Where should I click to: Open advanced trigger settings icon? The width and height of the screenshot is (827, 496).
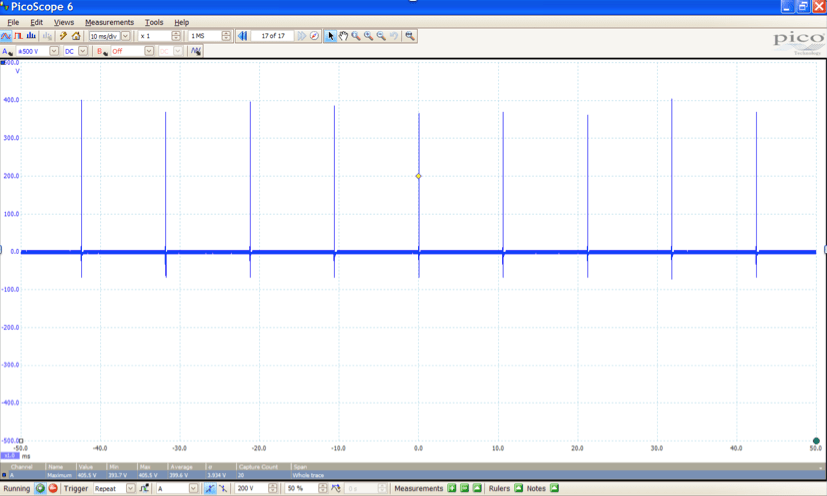click(x=144, y=488)
